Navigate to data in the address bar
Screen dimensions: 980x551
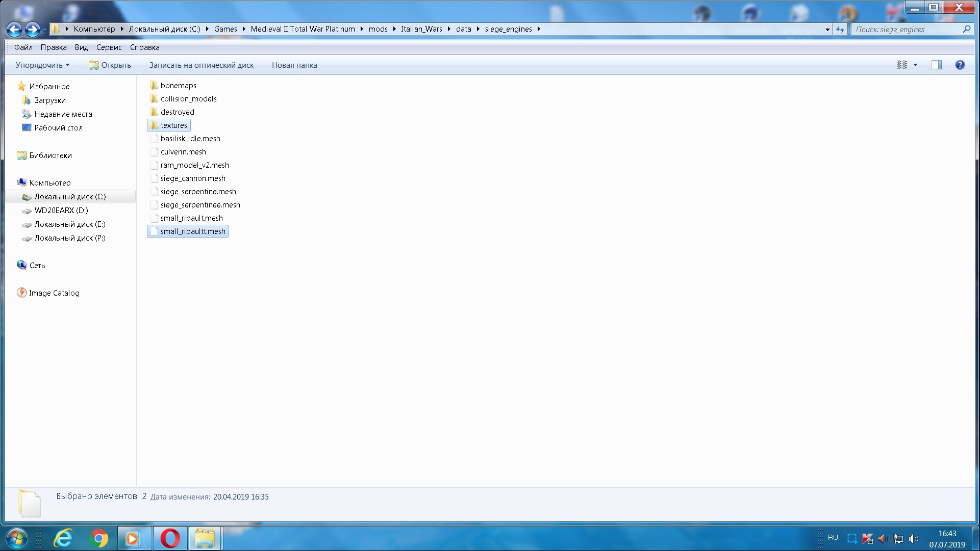[x=464, y=29]
